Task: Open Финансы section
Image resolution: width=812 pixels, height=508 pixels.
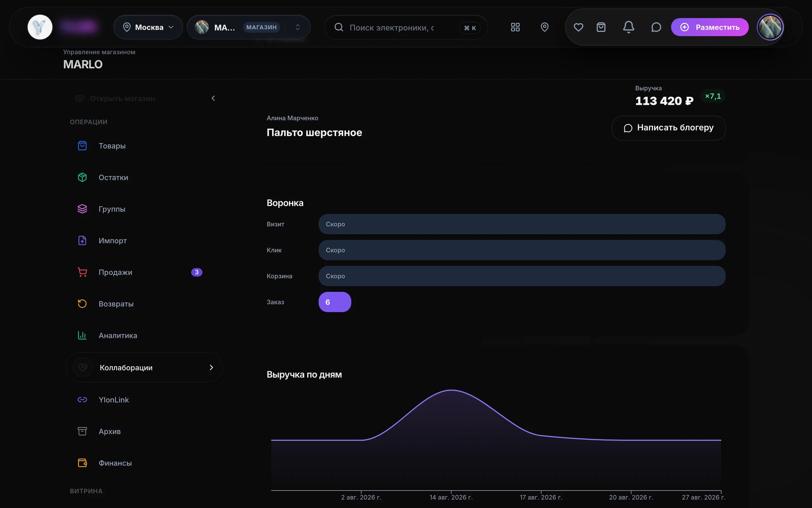Action: (144, 463)
